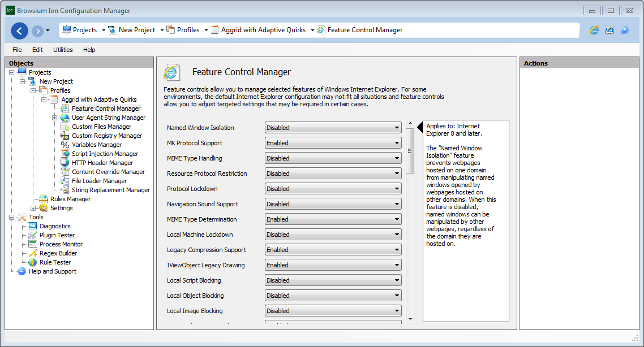
Task: Open the Help menu
Action: pyautogui.click(x=89, y=50)
